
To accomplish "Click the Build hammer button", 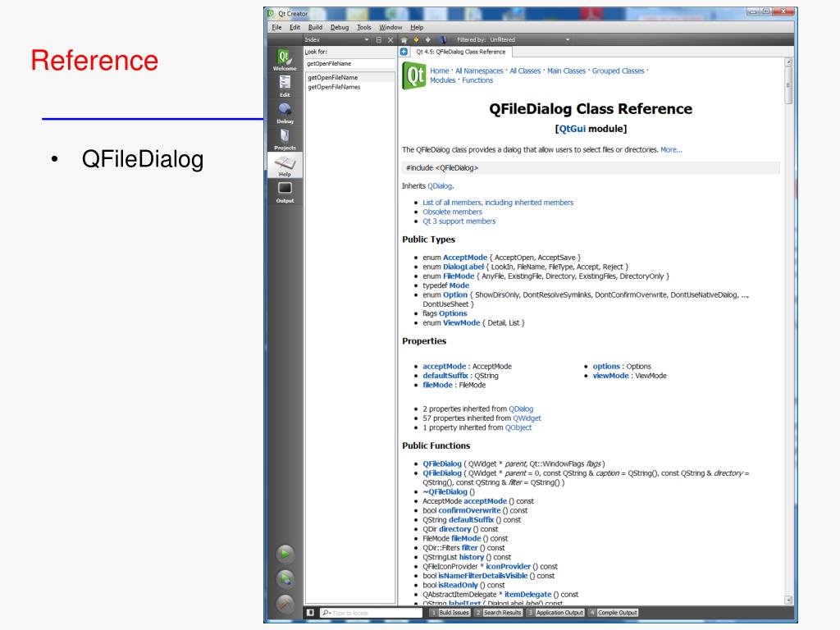I will click(x=285, y=604).
